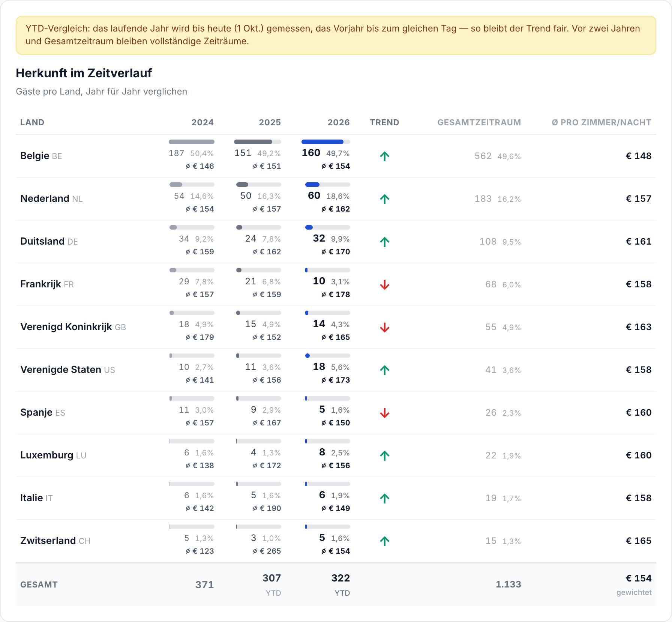Click the 322 YTD total for 2026
Screen dimensions: 672x622
[x=340, y=578]
